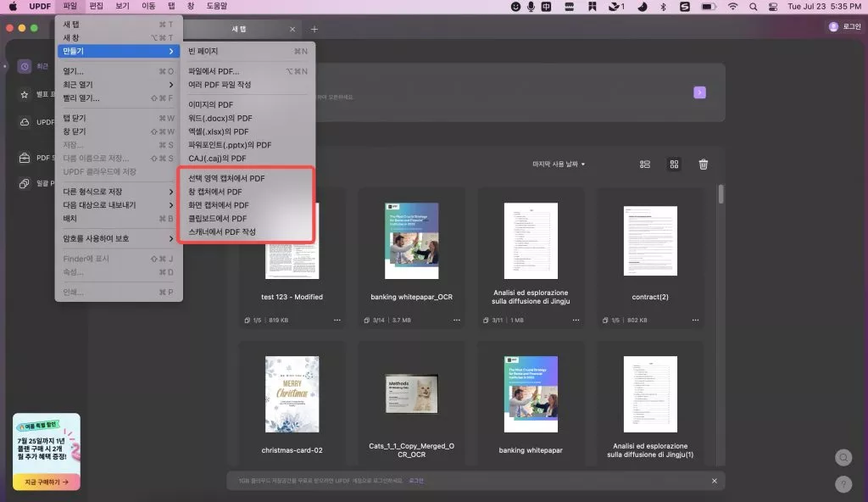Viewport: 868px width, 502px height.
Task: Open the UPDF cloud sidebar icon
Action: 25,122
